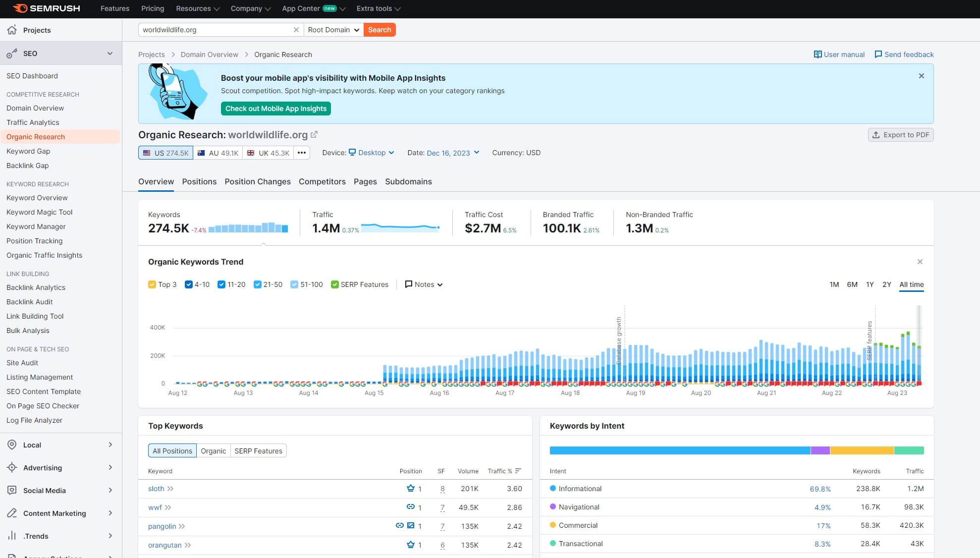Open the Company menu dropdown
This screenshot has width=980, height=558.
250,8
